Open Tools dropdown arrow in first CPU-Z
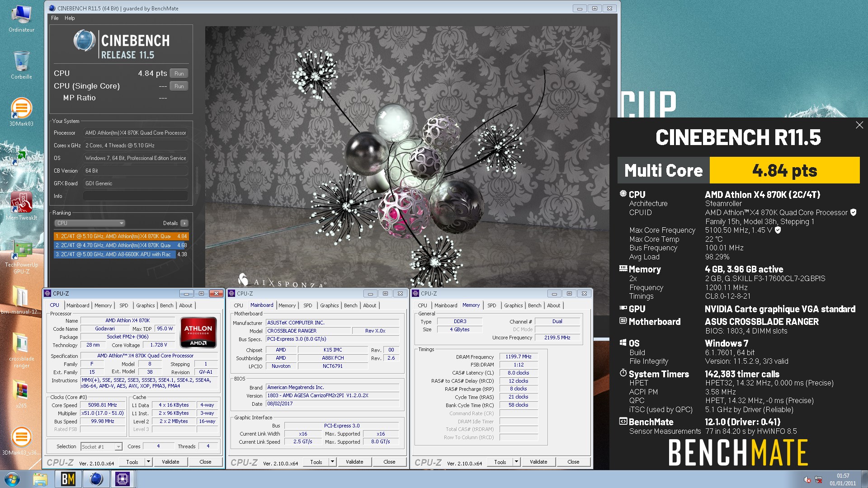 click(148, 462)
